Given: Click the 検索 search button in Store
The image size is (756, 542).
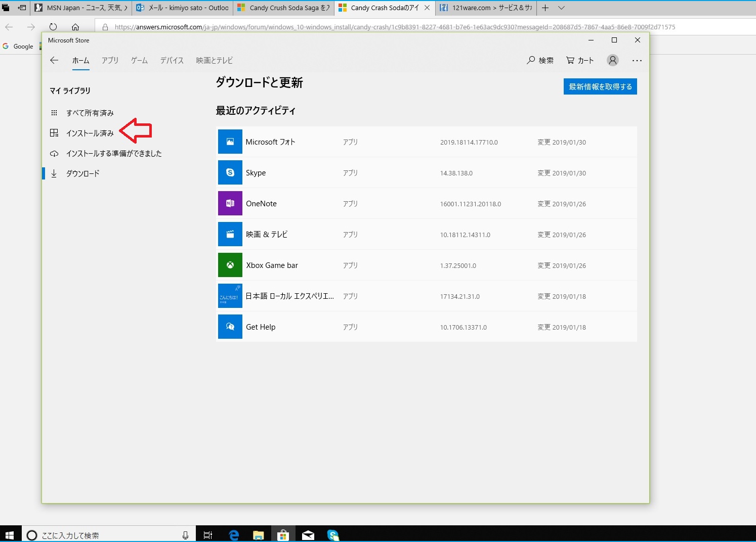Looking at the screenshot, I should pos(540,60).
